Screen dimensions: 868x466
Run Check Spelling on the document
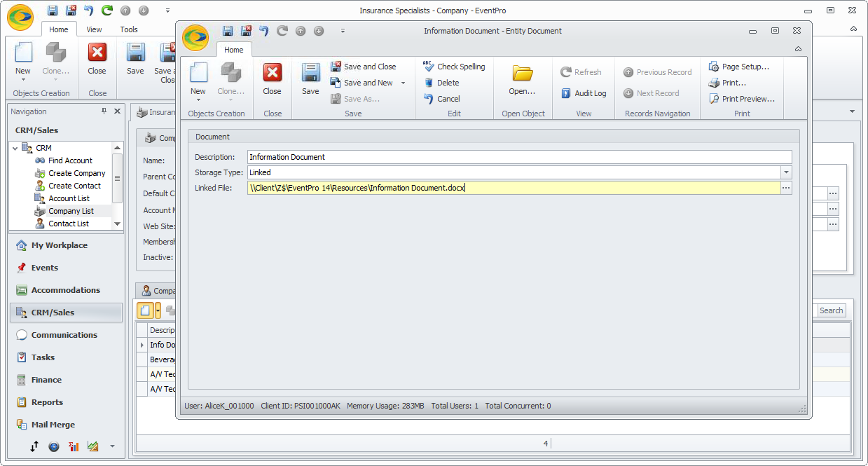tap(455, 67)
